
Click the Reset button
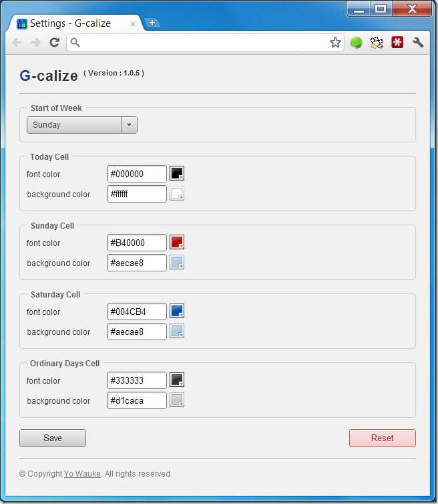[383, 438]
